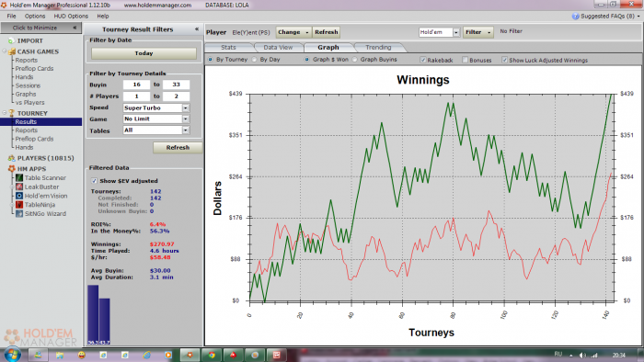644x362 pixels.
Task: Select By Tourney radio button
Action: [x=211, y=60]
